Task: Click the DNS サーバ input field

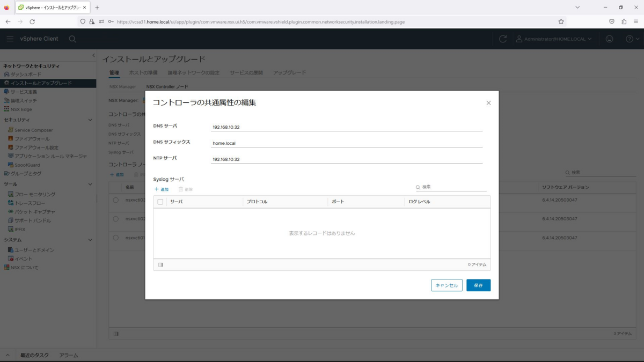Action: 347,127
